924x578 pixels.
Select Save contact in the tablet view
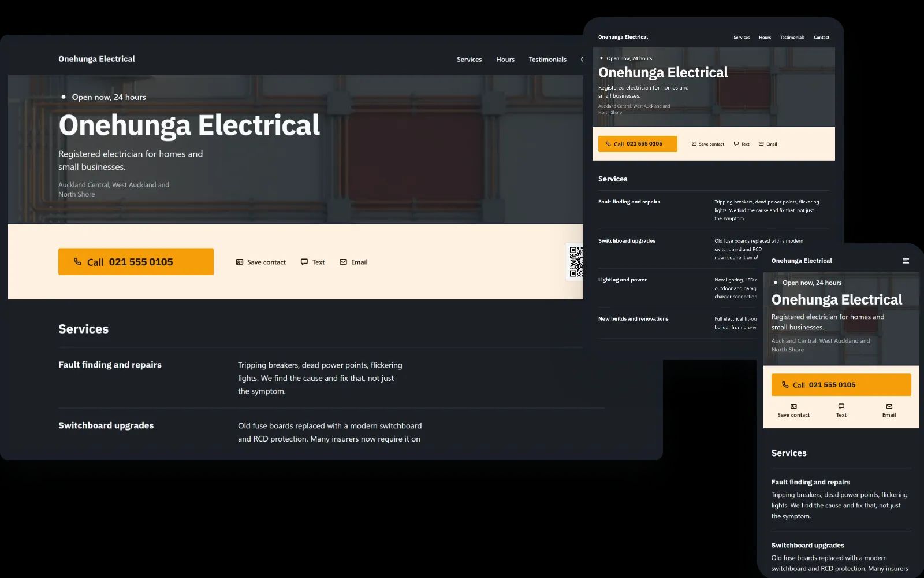tap(707, 144)
